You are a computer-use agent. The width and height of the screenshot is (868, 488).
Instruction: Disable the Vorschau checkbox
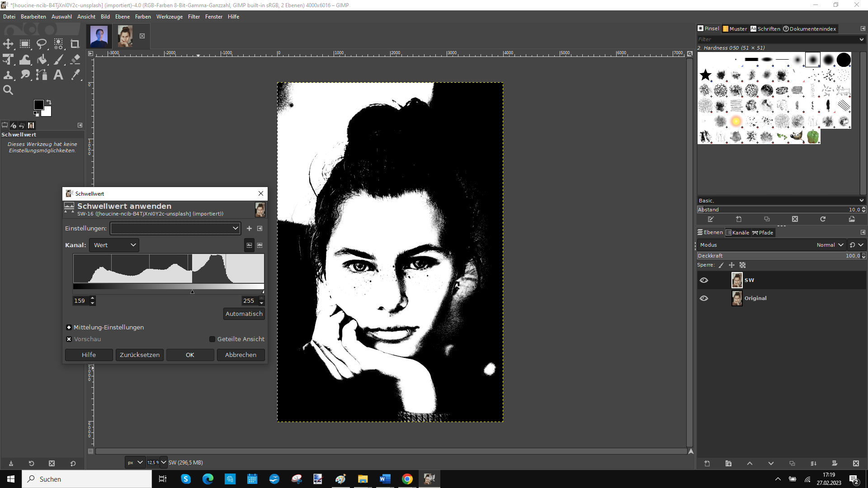click(69, 339)
